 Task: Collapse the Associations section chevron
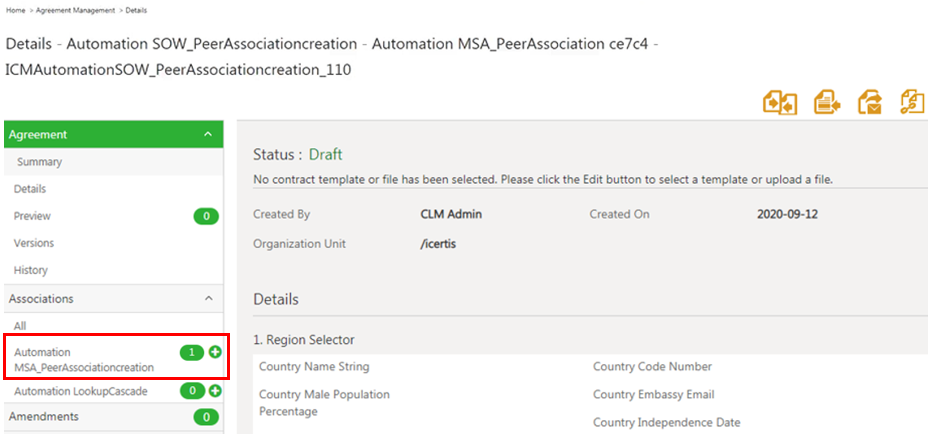tap(207, 298)
